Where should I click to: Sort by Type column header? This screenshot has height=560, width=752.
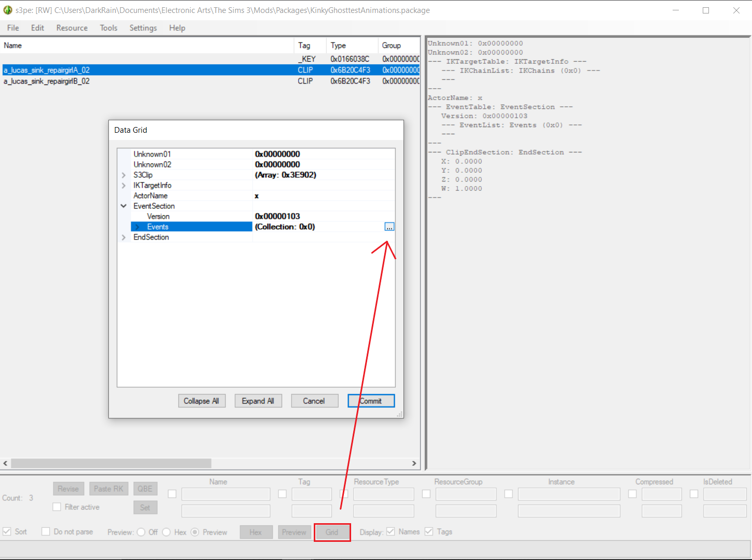[352, 46]
